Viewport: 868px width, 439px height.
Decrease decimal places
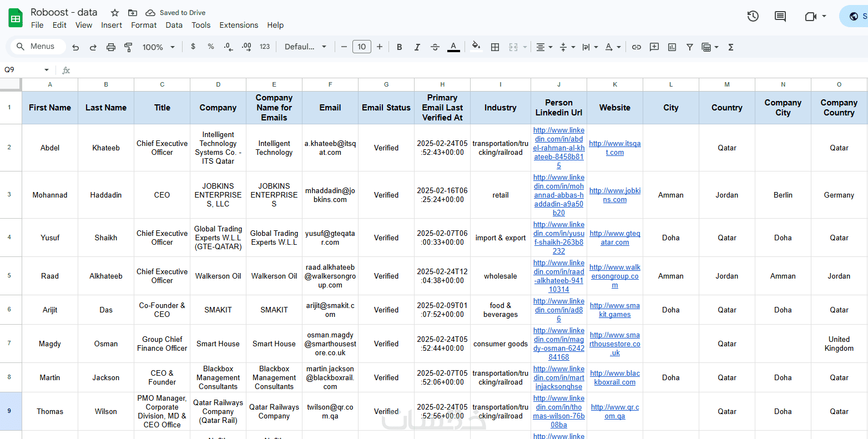pos(228,47)
